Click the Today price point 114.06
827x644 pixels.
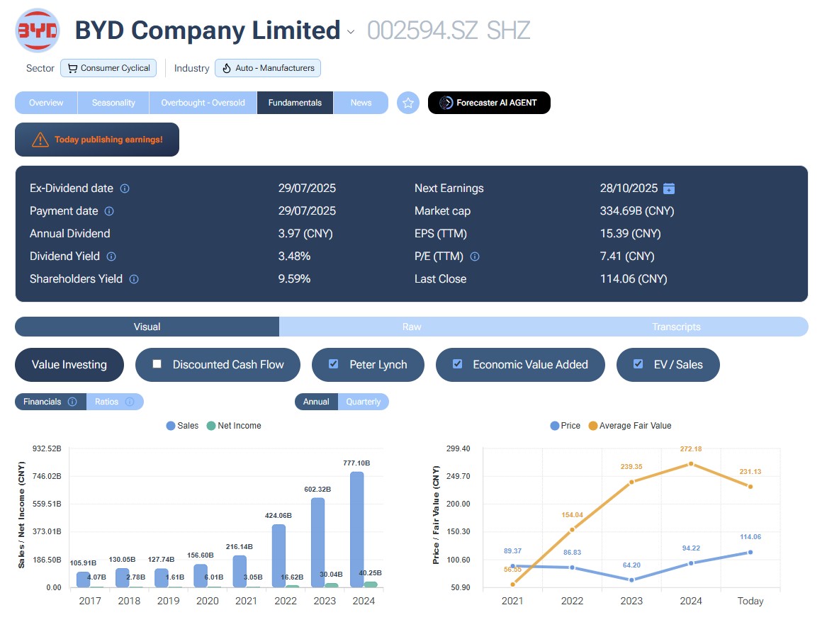(x=750, y=552)
